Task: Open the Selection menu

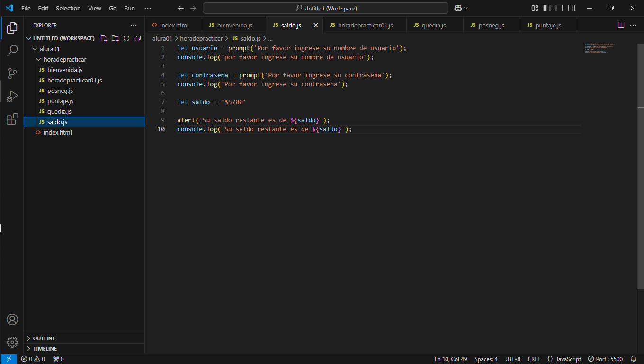Action: pyautogui.click(x=68, y=8)
